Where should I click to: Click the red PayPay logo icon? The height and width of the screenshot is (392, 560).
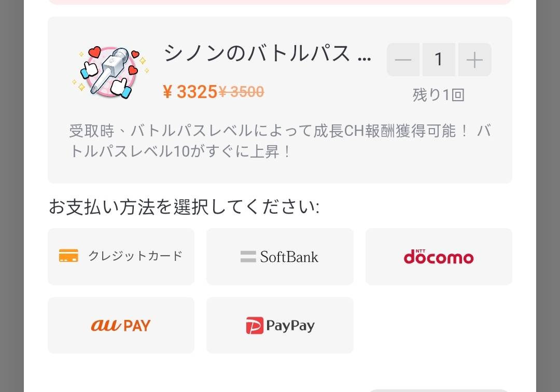coord(255,326)
